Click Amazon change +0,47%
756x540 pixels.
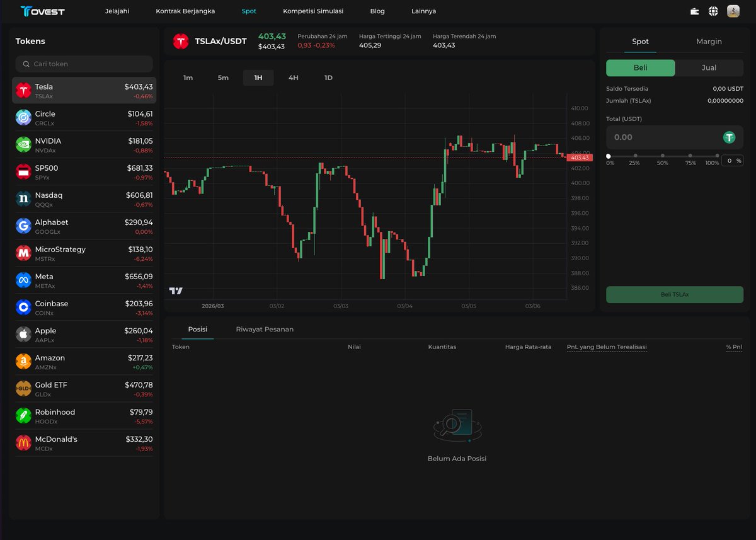pos(142,367)
